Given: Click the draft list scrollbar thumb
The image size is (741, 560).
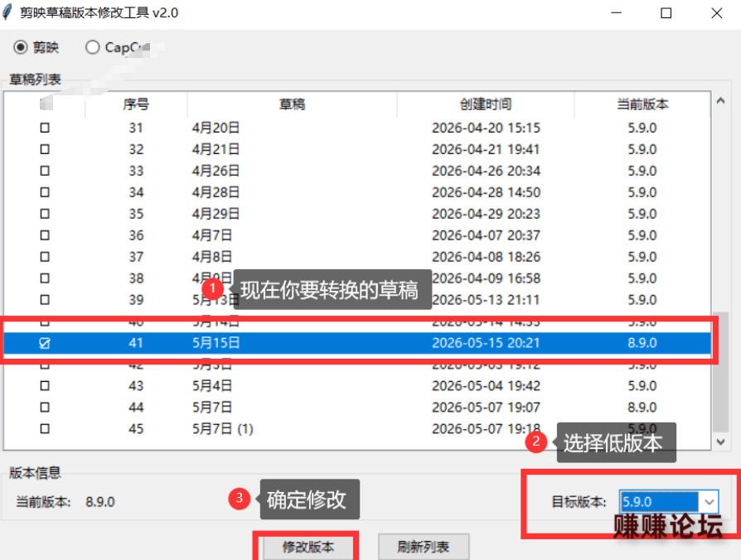Looking at the screenshot, I should [720, 372].
